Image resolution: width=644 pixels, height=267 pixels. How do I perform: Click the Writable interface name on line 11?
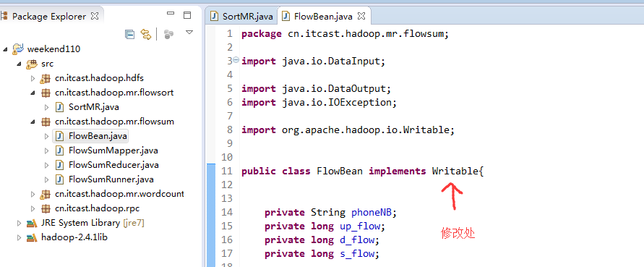tap(455, 171)
